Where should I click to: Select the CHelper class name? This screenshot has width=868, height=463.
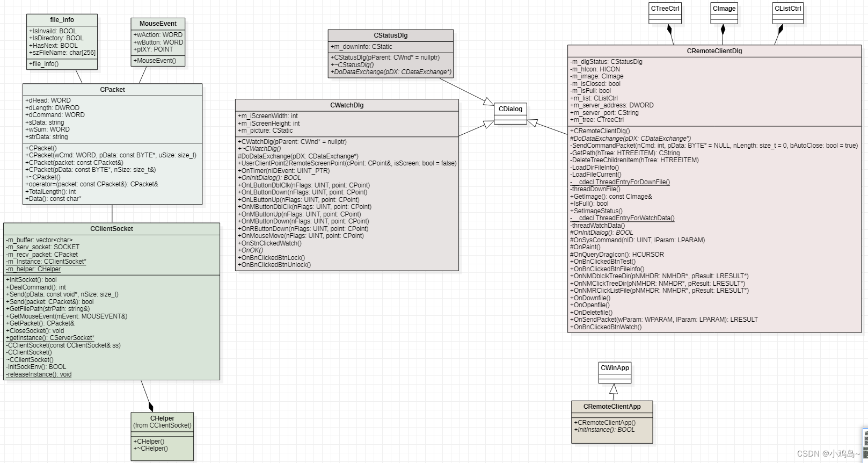pos(162,418)
